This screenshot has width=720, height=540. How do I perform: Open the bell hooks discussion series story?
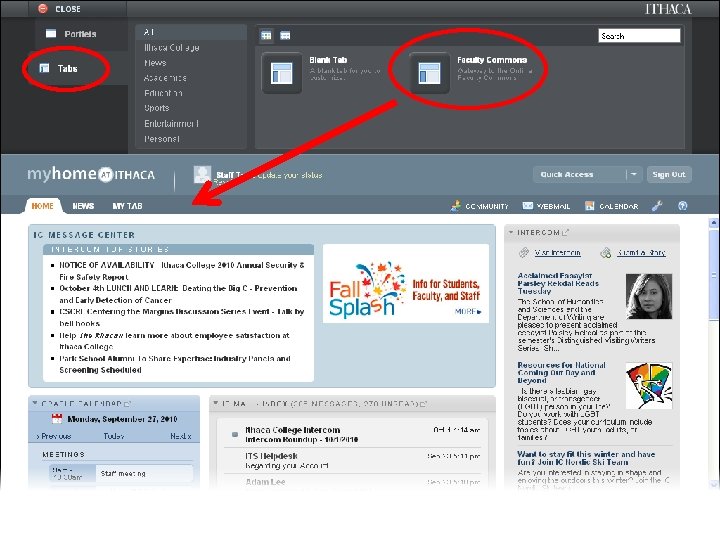(x=181, y=317)
